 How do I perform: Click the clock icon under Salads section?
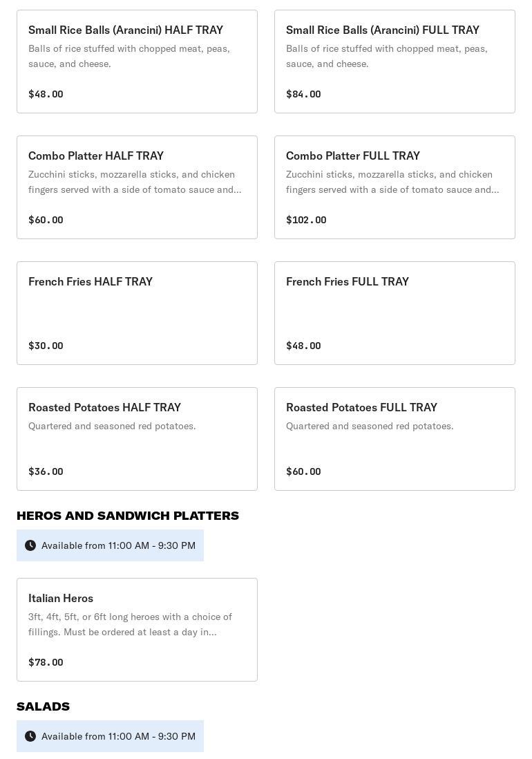(30, 736)
